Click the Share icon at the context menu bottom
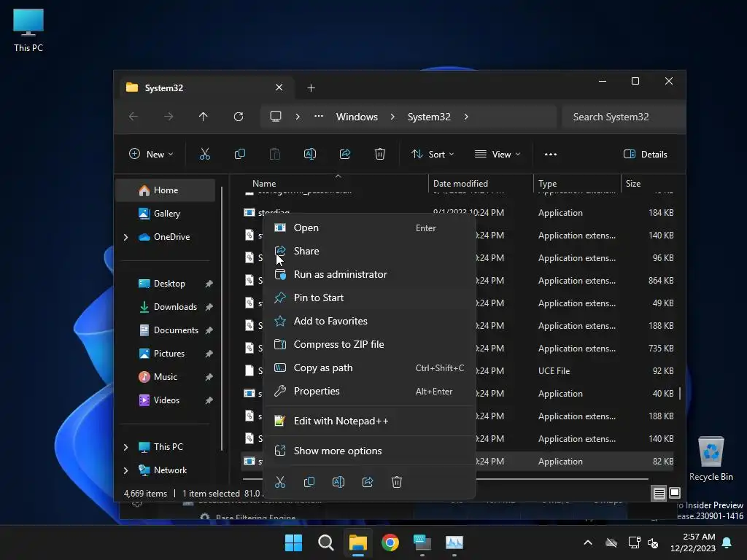Screen dimensions: 747x560 (368, 482)
